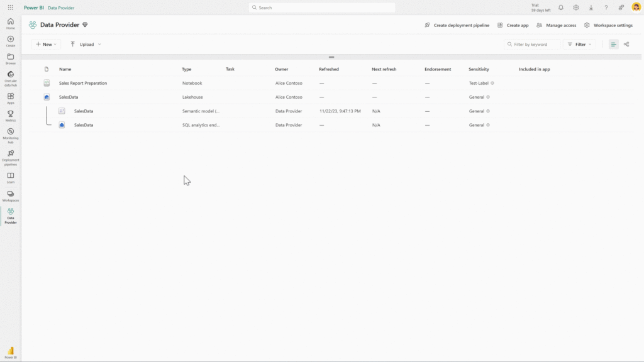Click the share icon near the view switcher
This screenshot has height=362, width=644.
pos(626,44)
